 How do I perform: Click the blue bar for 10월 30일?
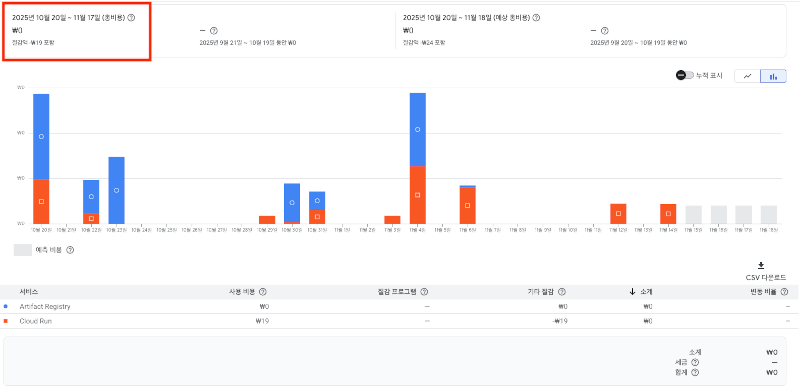(292, 203)
